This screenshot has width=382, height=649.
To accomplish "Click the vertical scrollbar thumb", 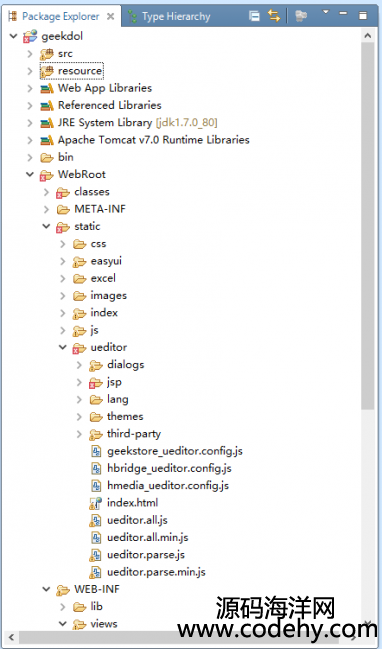I will [367, 226].
